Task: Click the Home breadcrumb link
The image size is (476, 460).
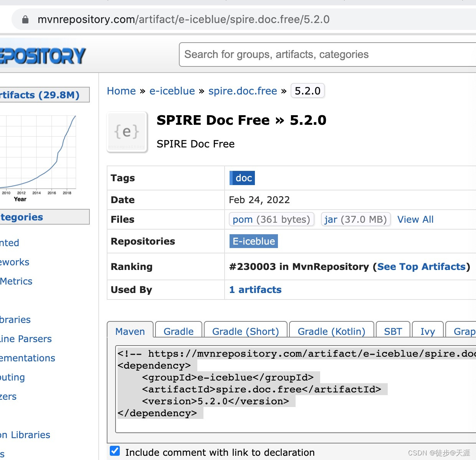Action: [x=121, y=91]
